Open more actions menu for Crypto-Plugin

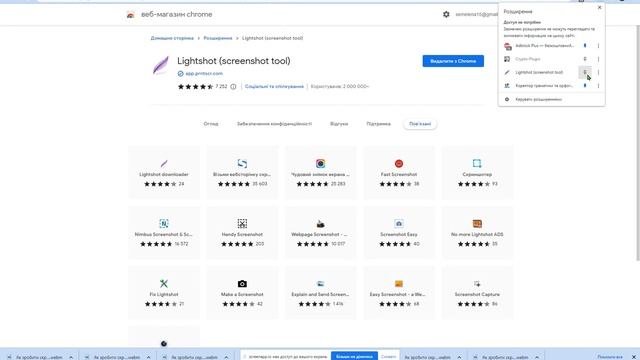(598, 59)
